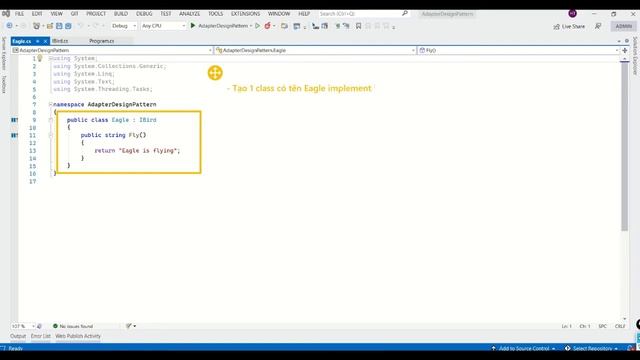Collapse the namespace AdapterDesignPattern block

click(51, 104)
